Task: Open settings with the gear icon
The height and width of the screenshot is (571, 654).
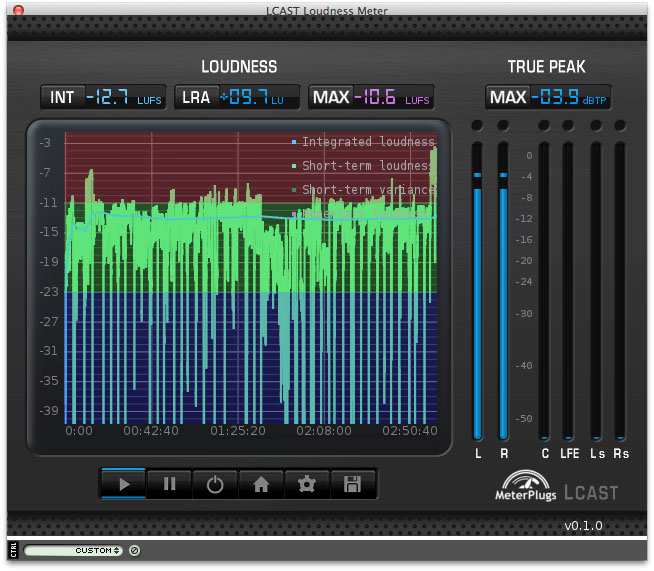Action: click(307, 484)
